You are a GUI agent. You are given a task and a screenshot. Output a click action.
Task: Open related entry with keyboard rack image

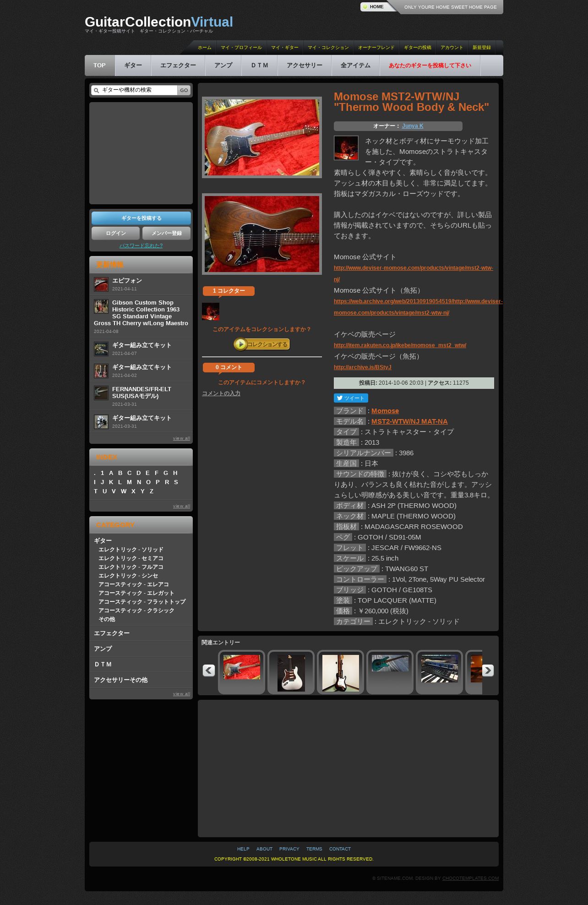point(440,669)
